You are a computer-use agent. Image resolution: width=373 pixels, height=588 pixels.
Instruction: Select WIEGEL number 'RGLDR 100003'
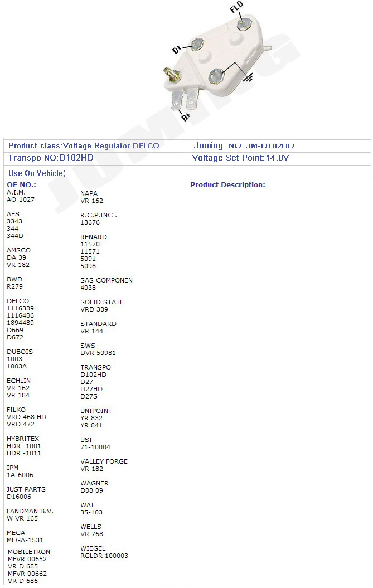[104, 556]
